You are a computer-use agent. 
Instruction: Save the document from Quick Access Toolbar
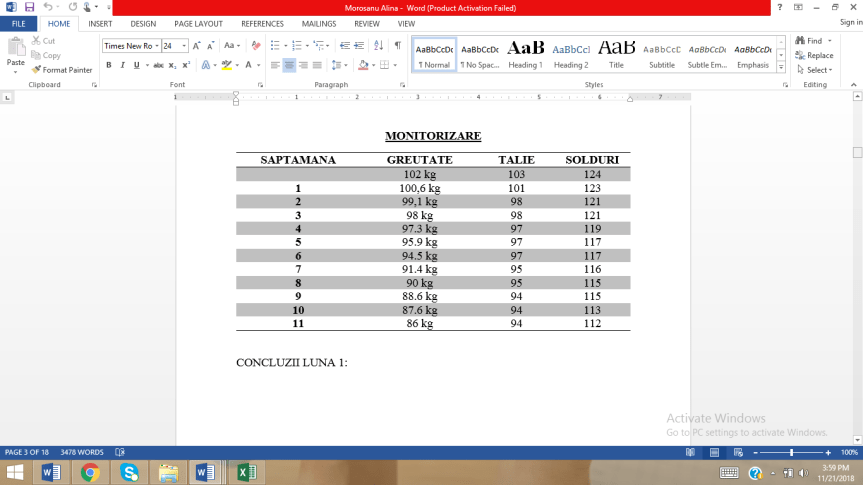pos(29,7)
